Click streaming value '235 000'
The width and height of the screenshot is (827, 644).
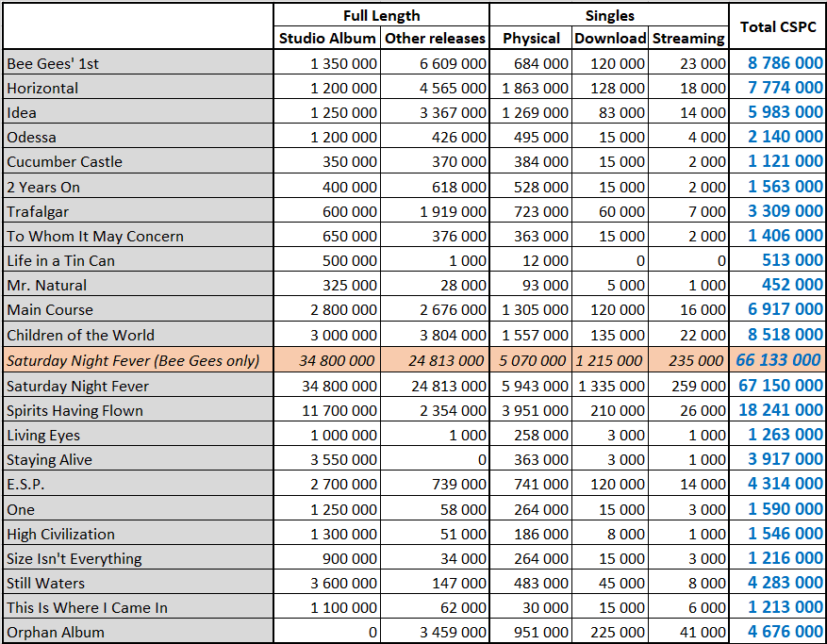(x=696, y=360)
